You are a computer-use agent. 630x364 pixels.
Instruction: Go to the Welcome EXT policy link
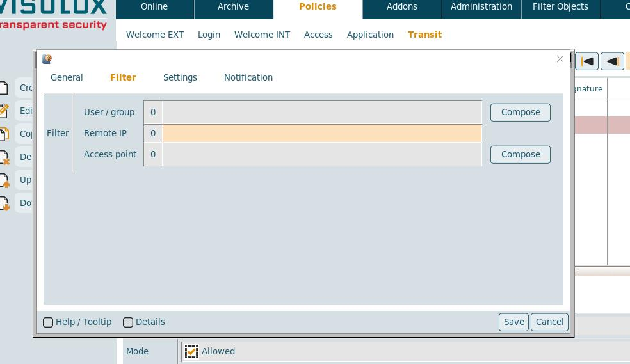[155, 35]
